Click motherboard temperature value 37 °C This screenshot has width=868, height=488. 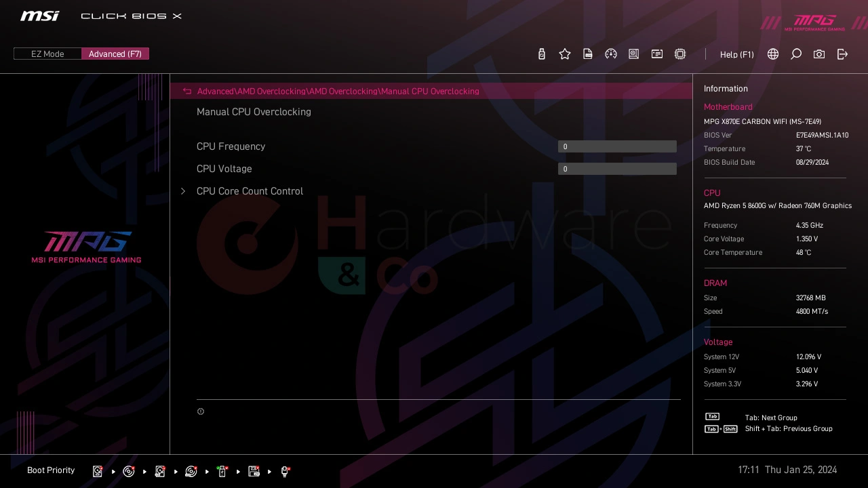(804, 149)
